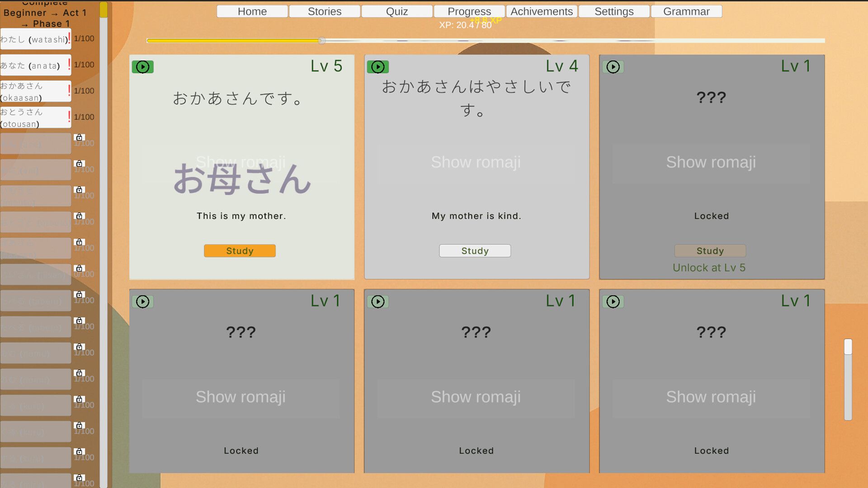Select the わたし (watashi) vocabulary entry
Image resolution: width=868 pixels, height=488 pixels.
[35, 39]
